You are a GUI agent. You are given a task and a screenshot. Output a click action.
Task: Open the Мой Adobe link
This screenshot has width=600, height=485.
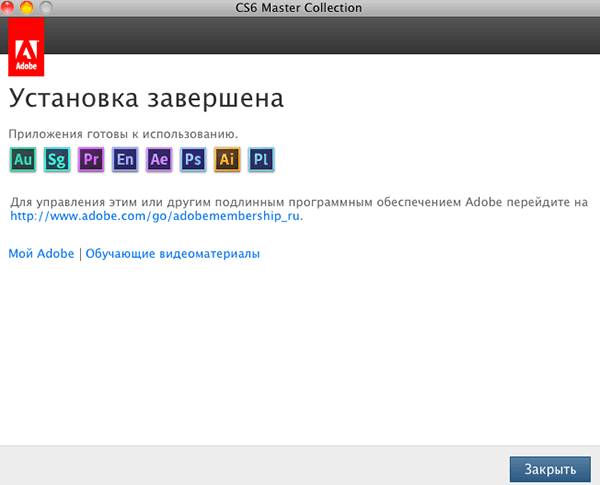point(41,253)
